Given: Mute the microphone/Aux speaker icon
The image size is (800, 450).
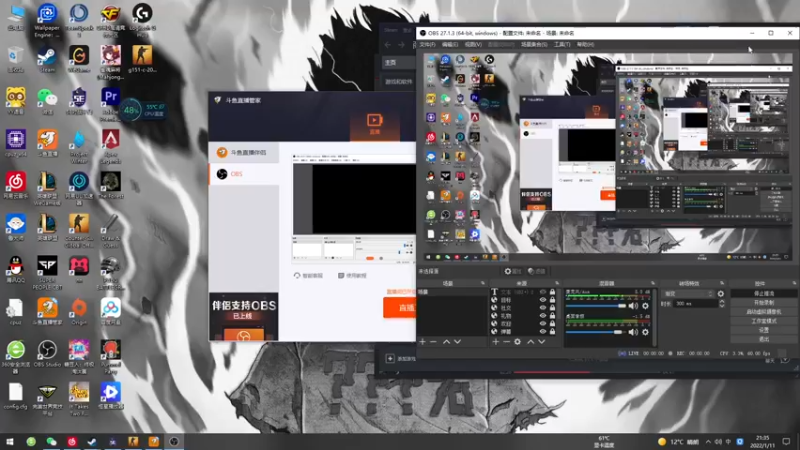Looking at the screenshot, I should click(x=633, y=306).
